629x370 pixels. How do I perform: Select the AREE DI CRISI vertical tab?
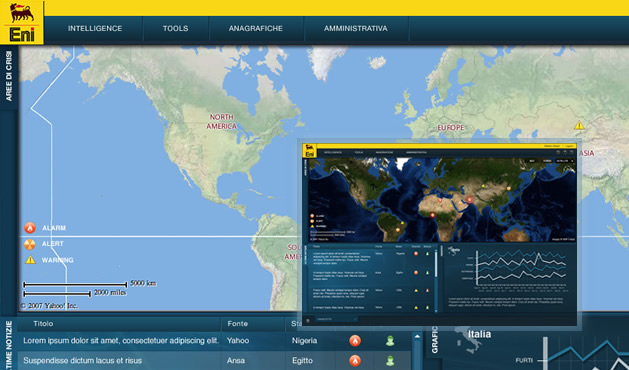pyautogui.click(x=8, y=76)
